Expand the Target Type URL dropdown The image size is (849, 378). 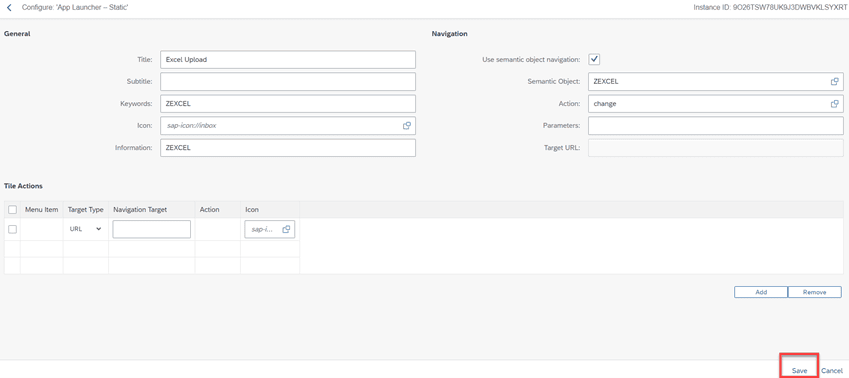coord(86,229)
